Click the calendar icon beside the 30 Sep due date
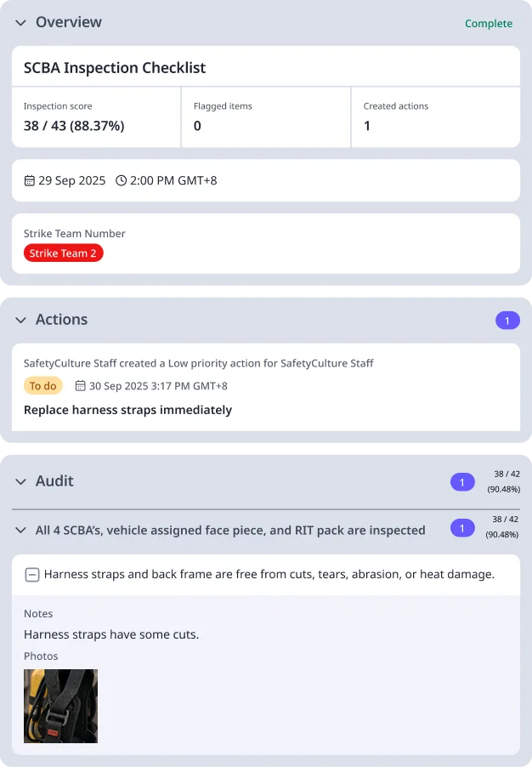The height and width of the screenshot is (767, 532). tap(79, 385)
